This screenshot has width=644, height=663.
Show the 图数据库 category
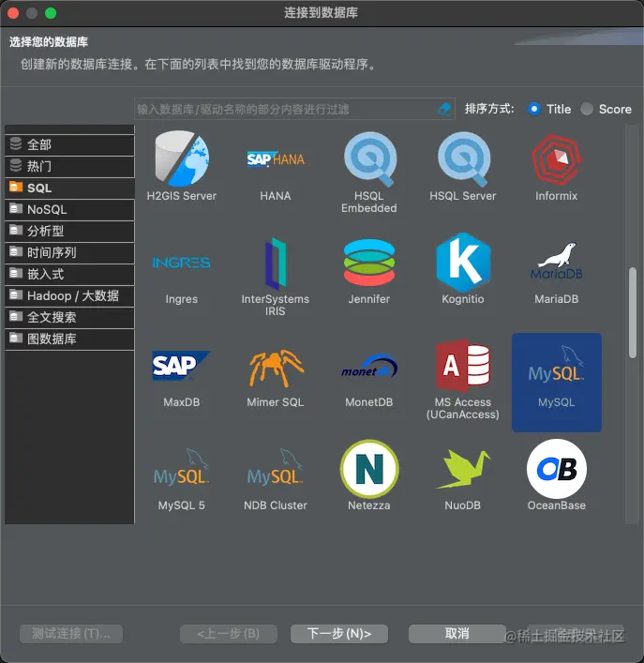coord(69,339)
